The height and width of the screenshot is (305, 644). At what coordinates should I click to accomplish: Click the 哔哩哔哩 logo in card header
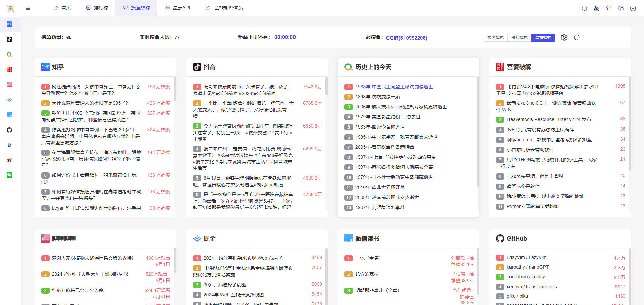click(45, 239)
